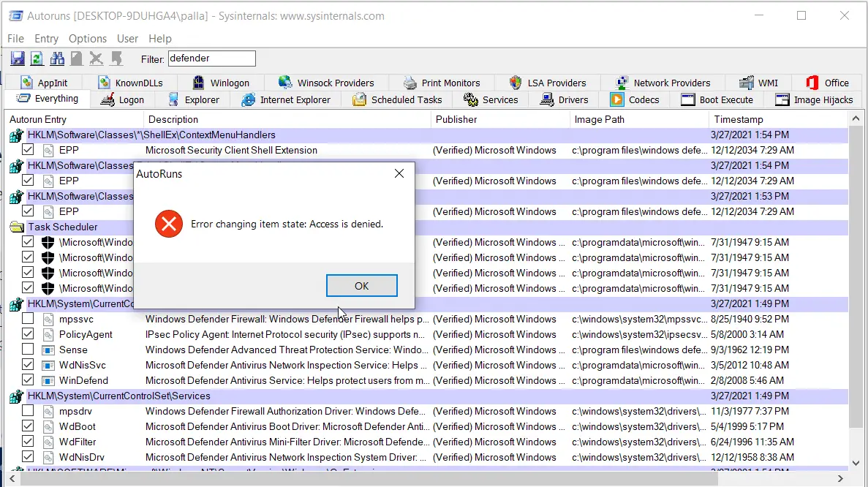Click the Find binoculars toolbar icon
This screenshot has width=868, height=487.
pyautogui.click(x=57, y=58)
